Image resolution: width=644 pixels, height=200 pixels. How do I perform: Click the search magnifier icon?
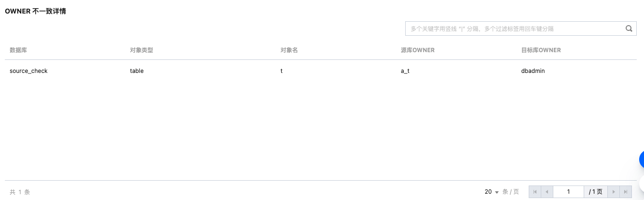pyautogui.click(x=629, y=29)
